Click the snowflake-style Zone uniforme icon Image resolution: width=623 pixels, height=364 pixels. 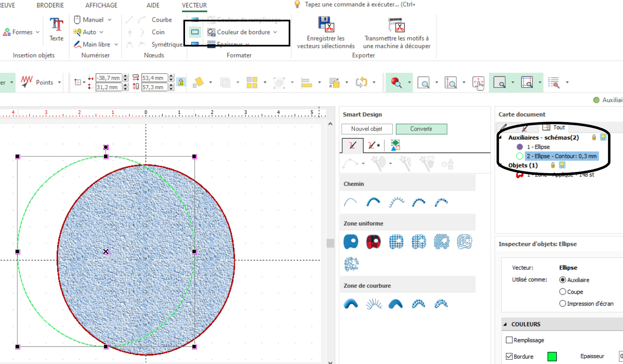[351, 264]
